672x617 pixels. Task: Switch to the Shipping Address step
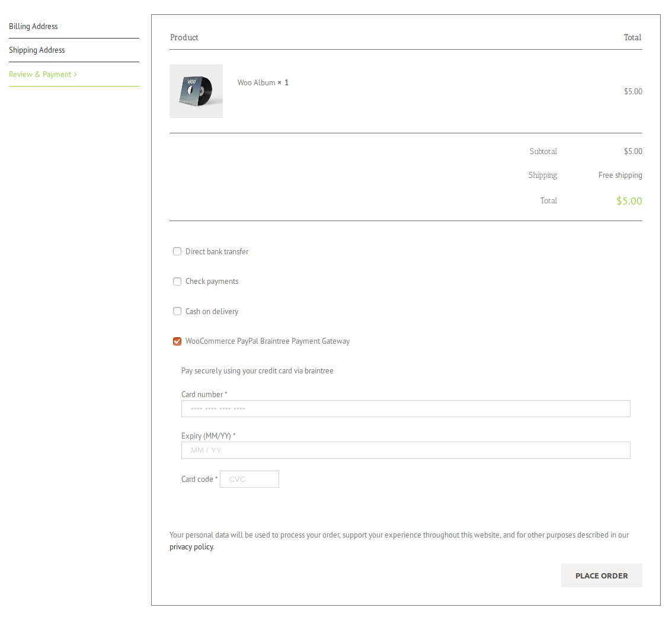37,50
